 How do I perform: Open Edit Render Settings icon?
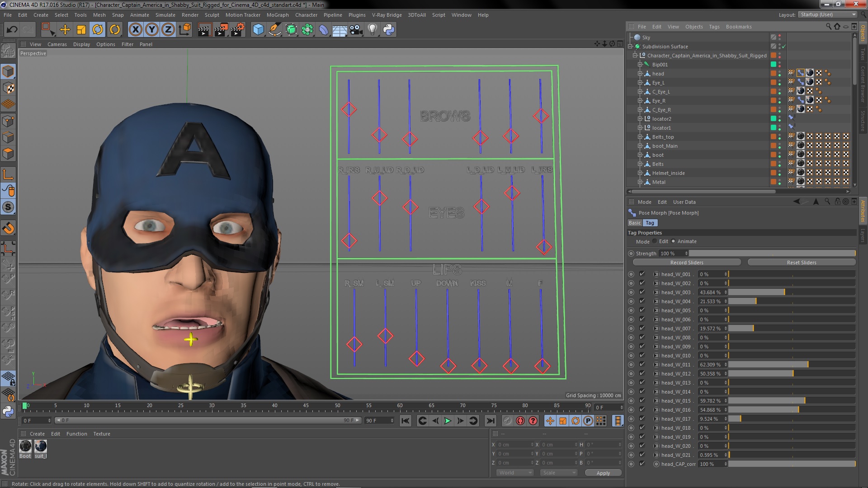(x=238, y=30)
